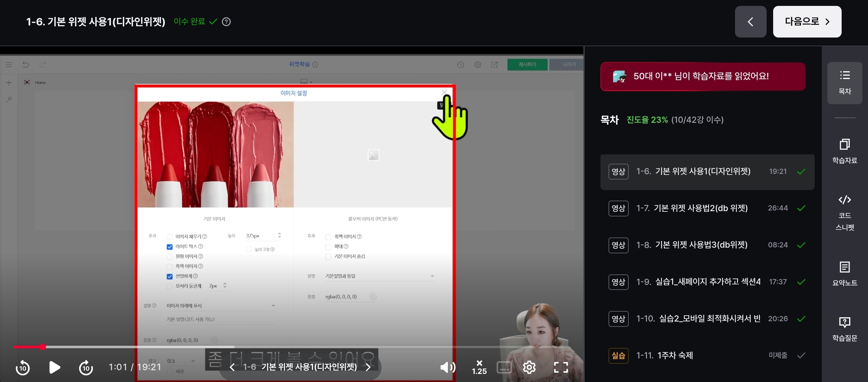Change the 1.25 playback speed
Viewport: 868px width, 382px height.
click(x=479, y=367)
